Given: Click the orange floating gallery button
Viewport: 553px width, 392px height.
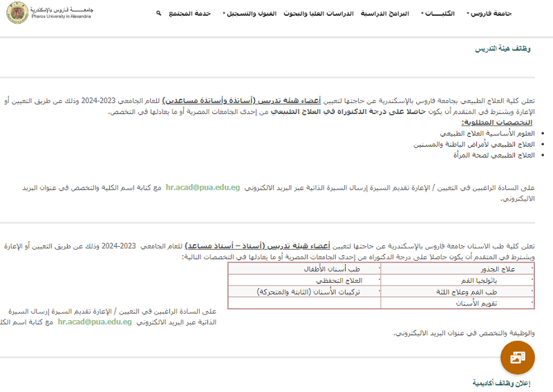Looking at the screenshot, I should click(x=518, y=357).
